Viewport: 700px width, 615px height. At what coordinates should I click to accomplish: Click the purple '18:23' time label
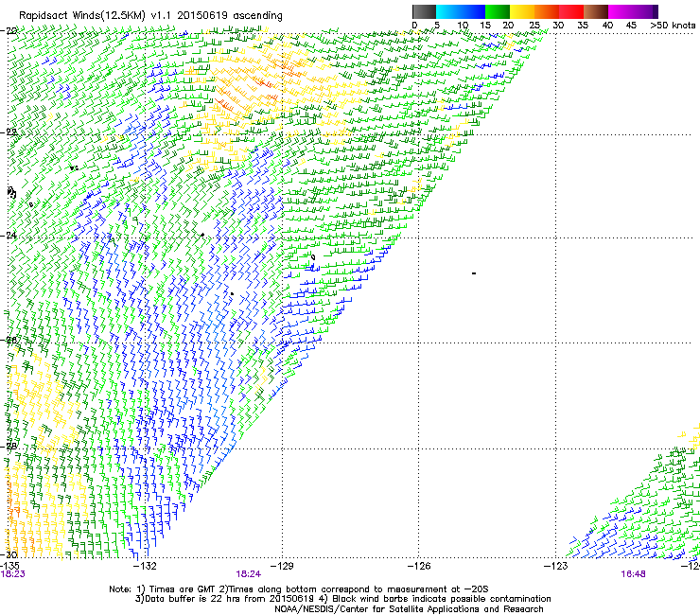pos(12,574)
